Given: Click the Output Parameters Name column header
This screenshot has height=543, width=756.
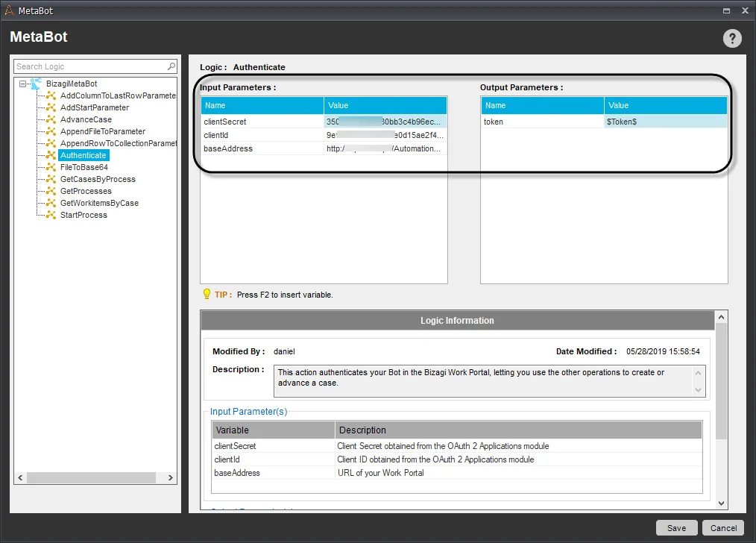Looking at the screenshot, I should tap(543, 105).
